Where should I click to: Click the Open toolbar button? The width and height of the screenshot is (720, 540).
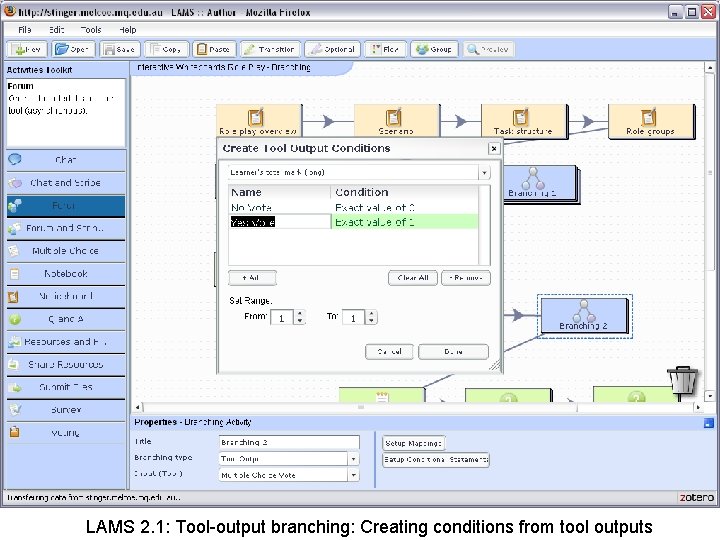point(73,49)
